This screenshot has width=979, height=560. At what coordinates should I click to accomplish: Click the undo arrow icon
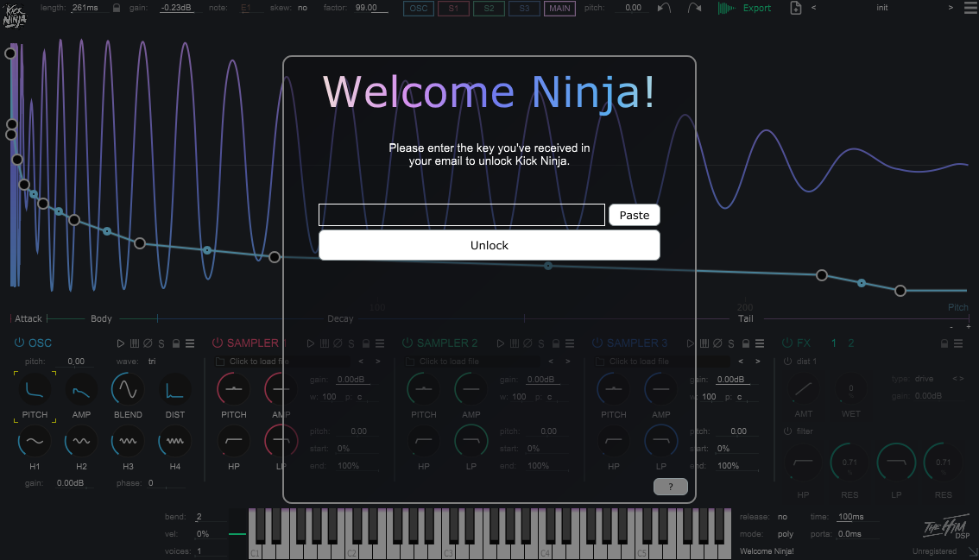click(664, 8)
